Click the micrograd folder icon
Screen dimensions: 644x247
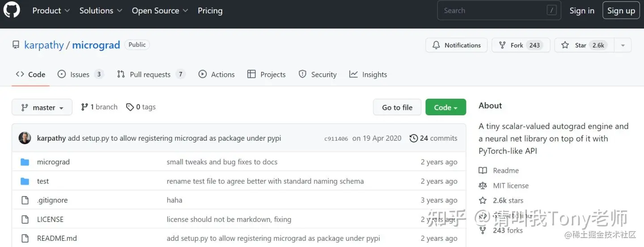pos(25,162)
